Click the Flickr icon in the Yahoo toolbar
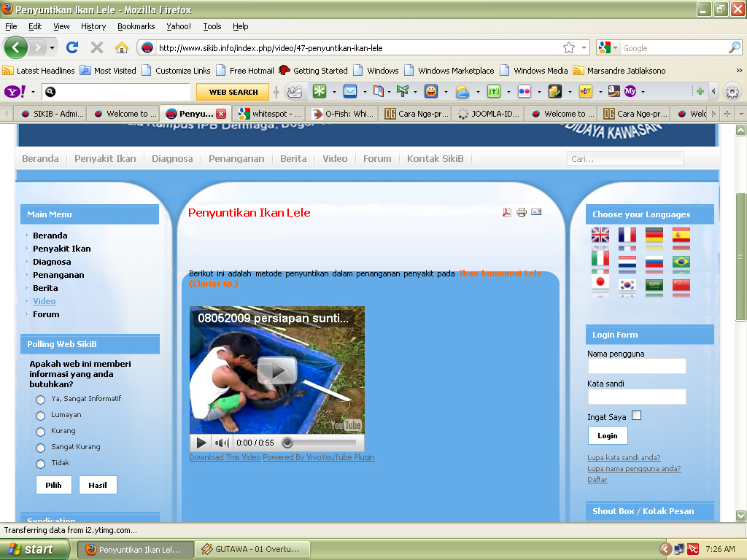 pyautogui.click(x=523, y=91)
